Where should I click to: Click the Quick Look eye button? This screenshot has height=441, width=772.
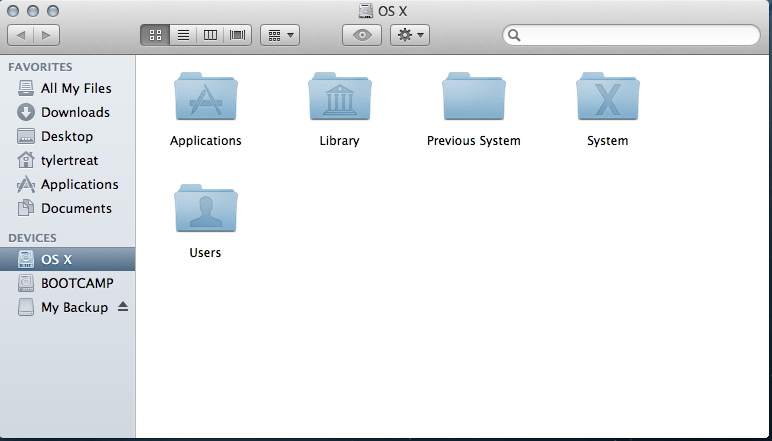pos(362,35)
